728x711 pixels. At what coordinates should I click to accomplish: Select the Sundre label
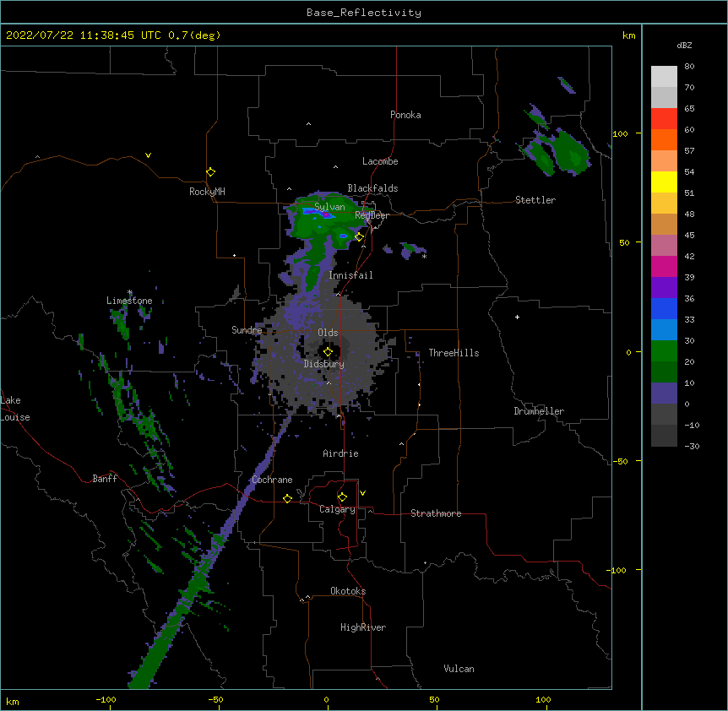[247, 330]
